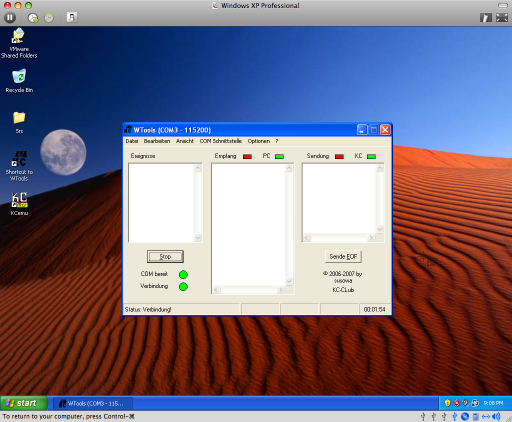
Task: Click the WTools taskbar button
Action: tap(93, 404)
